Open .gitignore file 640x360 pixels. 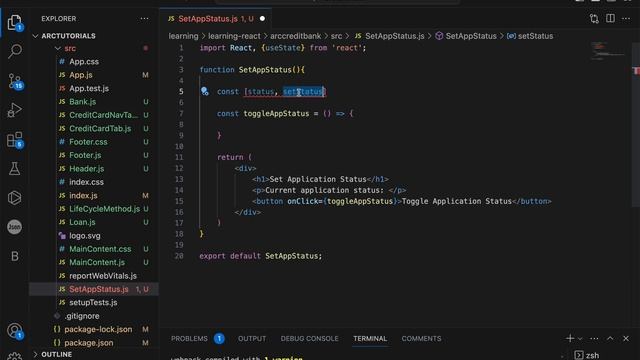click(81, 316)
